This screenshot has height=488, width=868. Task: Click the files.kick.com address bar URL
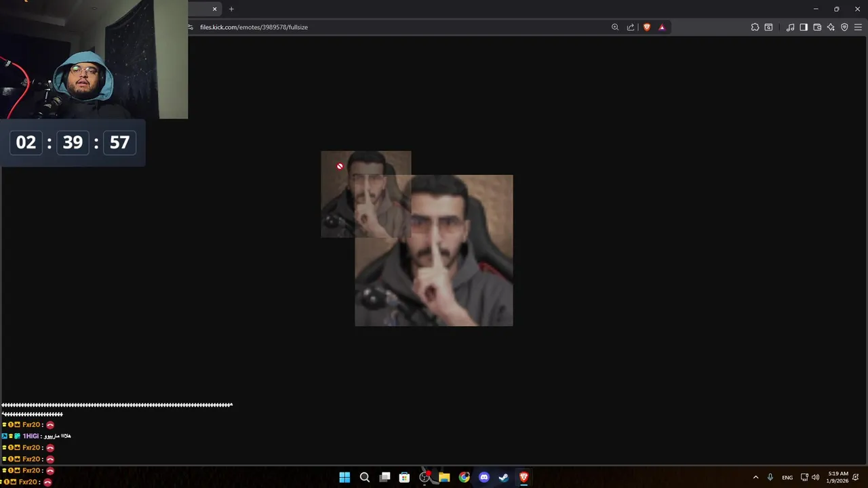254,27
